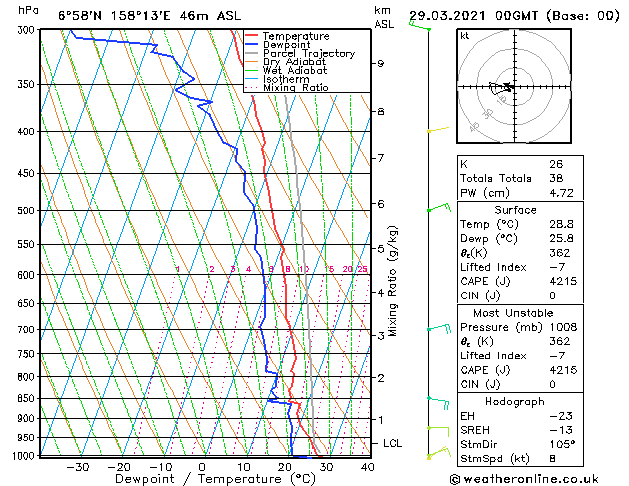Click the Totals Totals value 38

click(x=556, y=178)
